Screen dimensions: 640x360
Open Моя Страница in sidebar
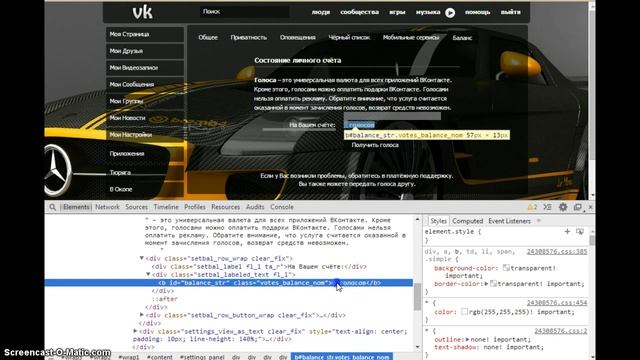[145, 34]
